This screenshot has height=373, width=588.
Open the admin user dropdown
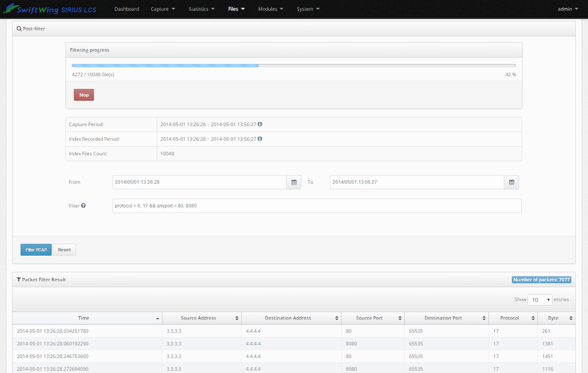point(568,9)
